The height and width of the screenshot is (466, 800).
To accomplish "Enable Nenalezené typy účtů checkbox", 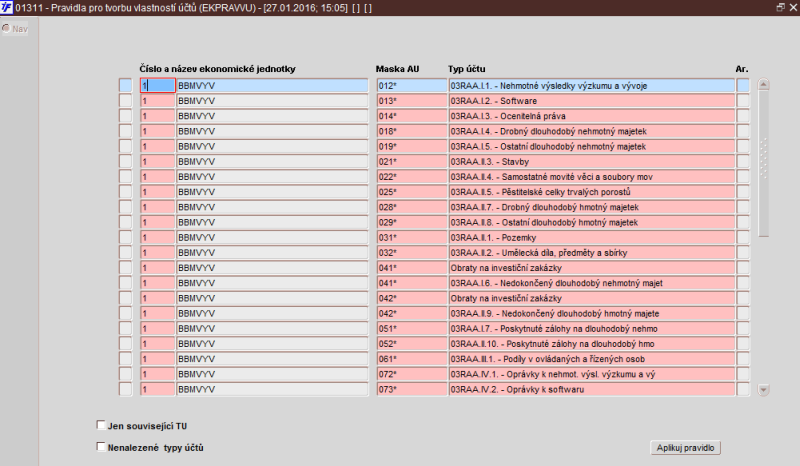I will pos(101,447).
